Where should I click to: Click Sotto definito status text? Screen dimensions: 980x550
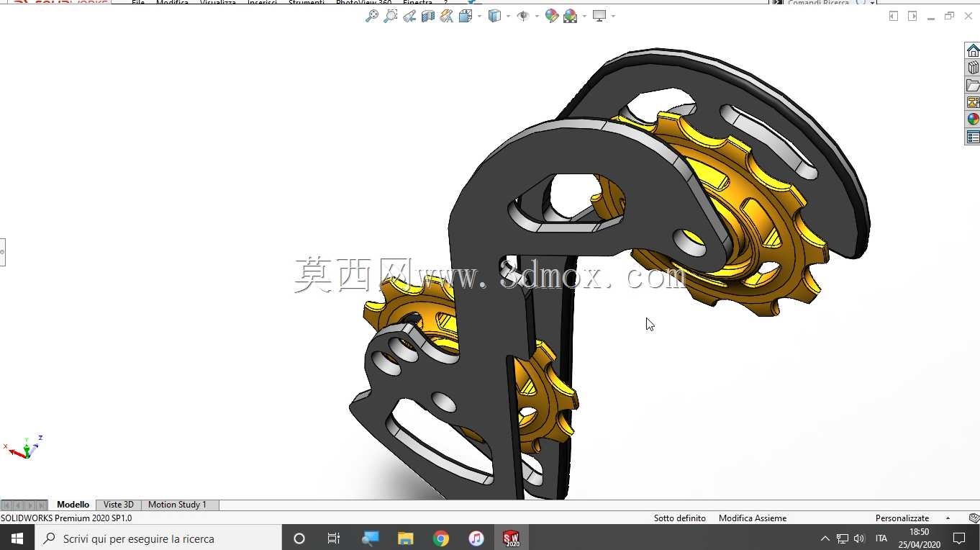pyautogui.click(x=679, y=518)
